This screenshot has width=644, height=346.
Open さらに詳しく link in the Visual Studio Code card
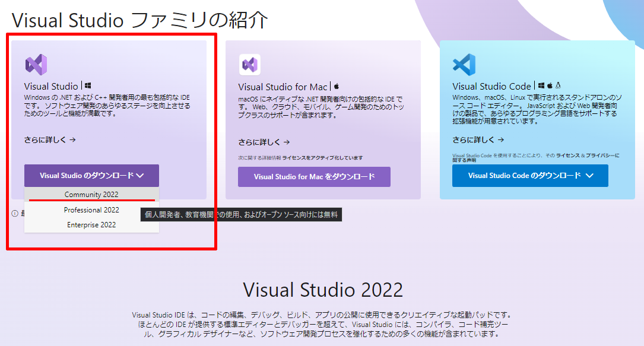pos(478,140)
